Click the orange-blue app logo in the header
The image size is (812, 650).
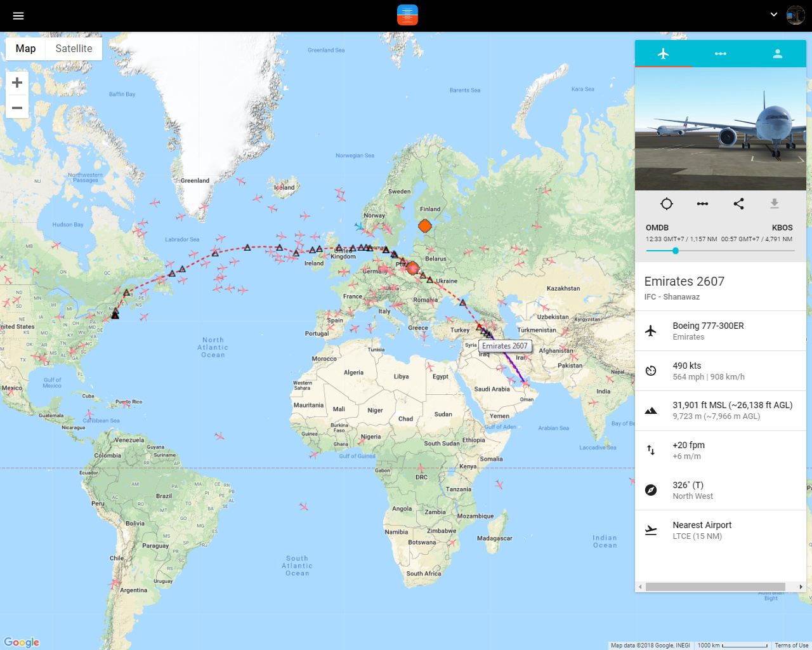tap(407, 15)
